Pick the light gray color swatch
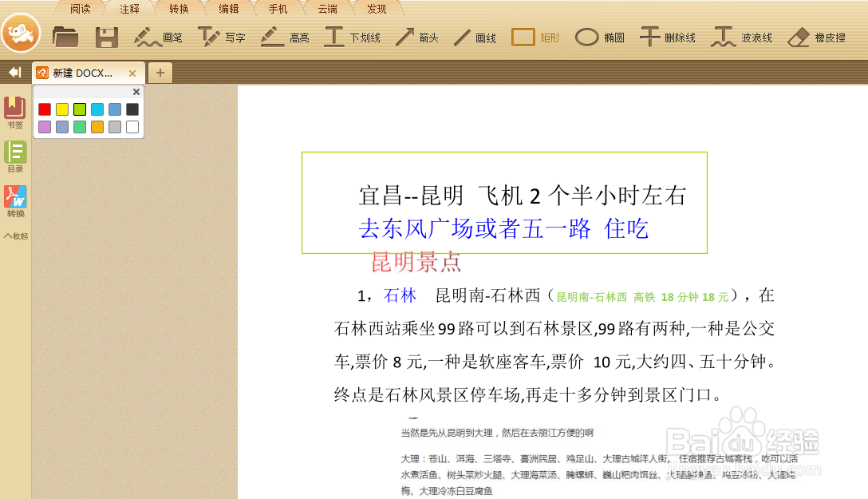The height and width of the screenshot is (499, 868). click(115, 127)
